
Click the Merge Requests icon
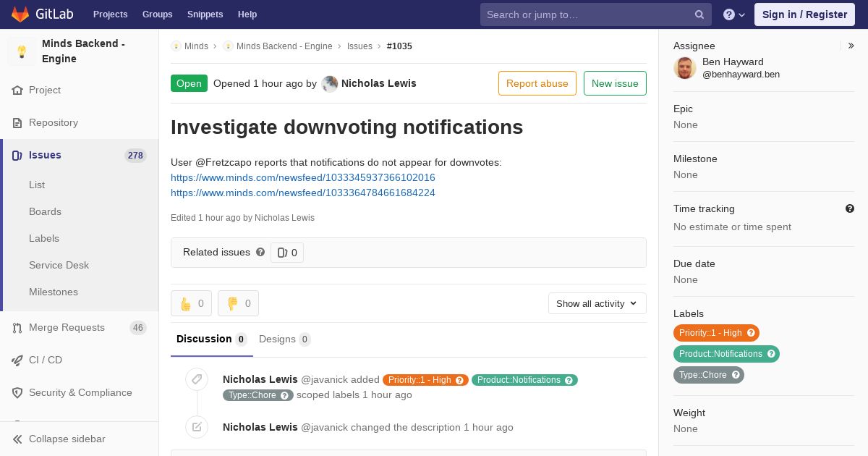pos(17,328)
